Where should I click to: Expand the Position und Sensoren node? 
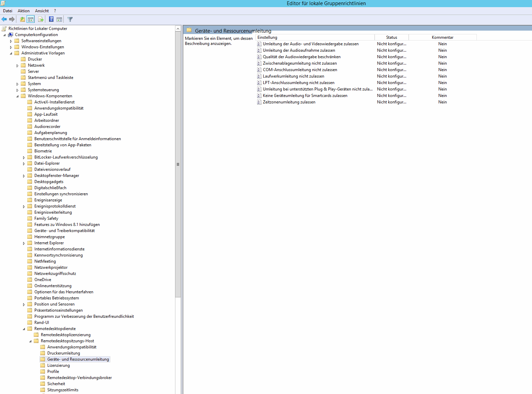(x=24, y=305)
